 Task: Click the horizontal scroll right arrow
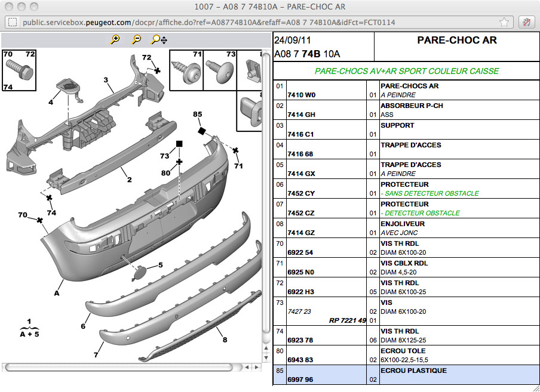(257, 368)
